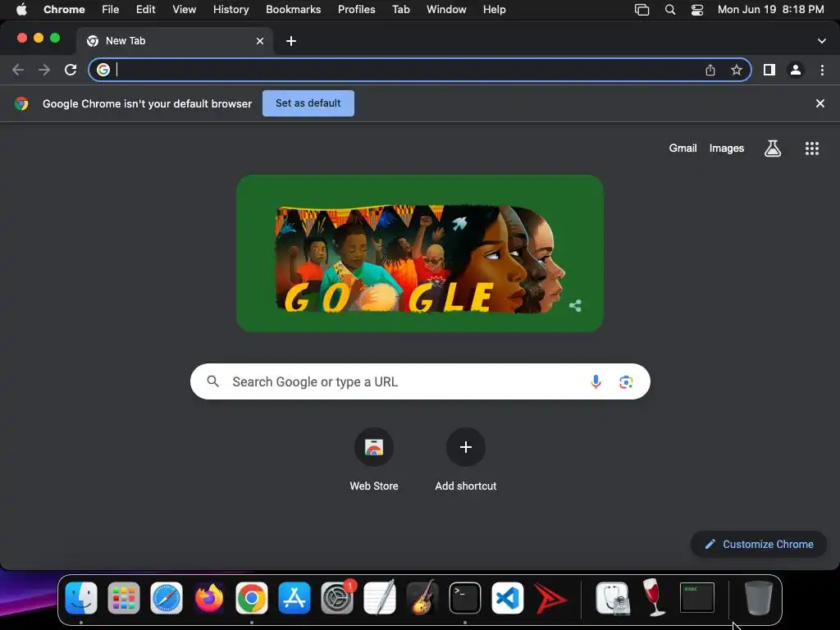The width and height of the screenshot is (840, 630).
Task: Open the exec terminal file in Dock
Action: click(x=697, y=598)
